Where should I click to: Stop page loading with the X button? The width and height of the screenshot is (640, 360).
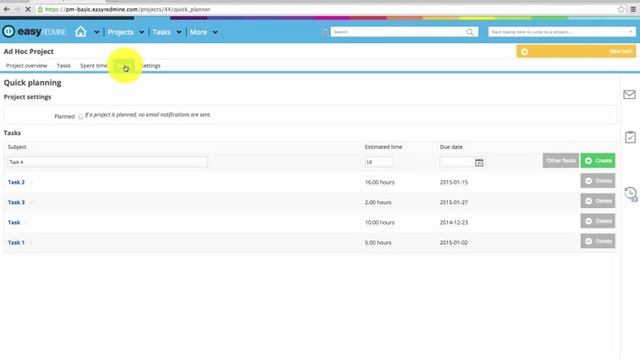tap(28, 9)
